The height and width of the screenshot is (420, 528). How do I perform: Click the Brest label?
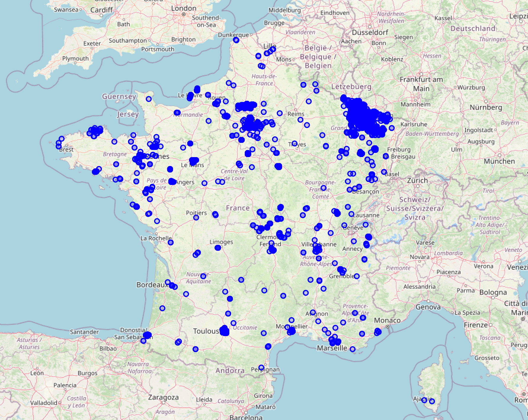[66, 150]
